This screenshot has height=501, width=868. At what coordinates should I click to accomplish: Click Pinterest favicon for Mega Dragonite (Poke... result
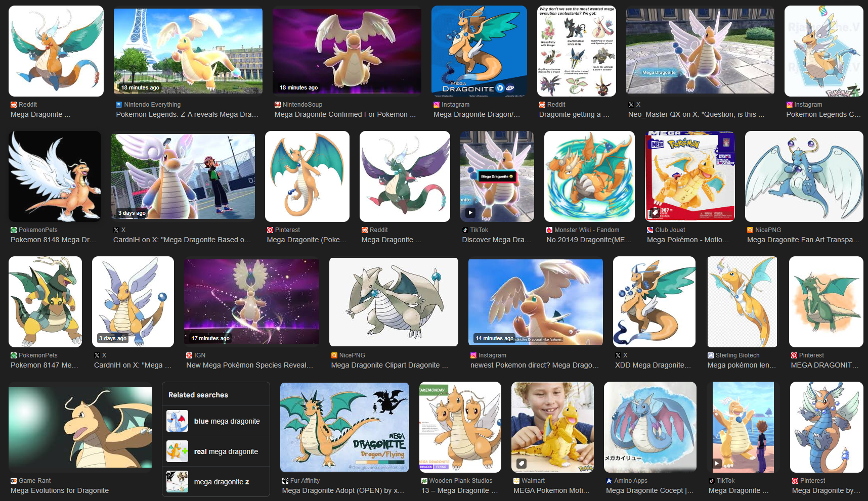pyautogui.click(x=270, y=230)
